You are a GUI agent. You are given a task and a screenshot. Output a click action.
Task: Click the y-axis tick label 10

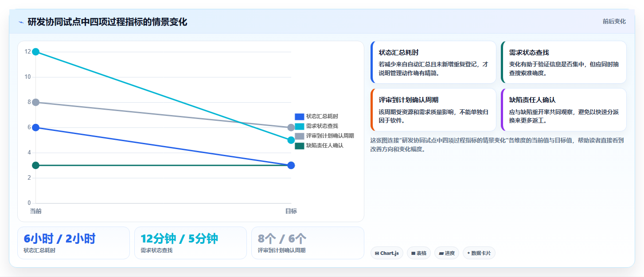point(27,77)
